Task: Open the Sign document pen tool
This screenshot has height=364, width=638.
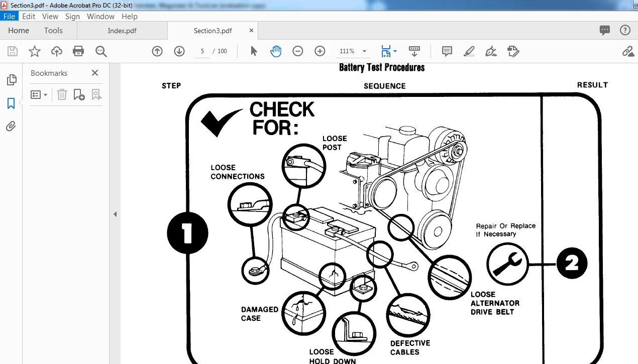Action: tap(491, 51)
